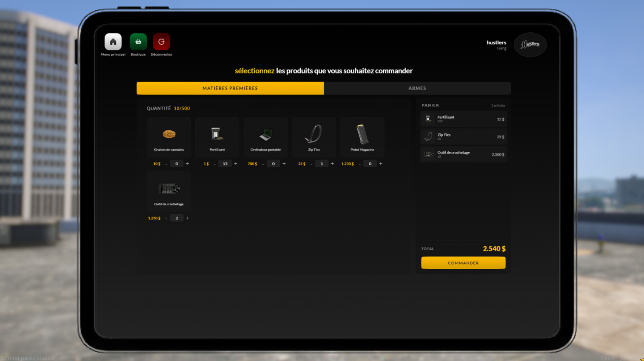Click the Hustlers gang logo avatar

[x=530, y=44]
